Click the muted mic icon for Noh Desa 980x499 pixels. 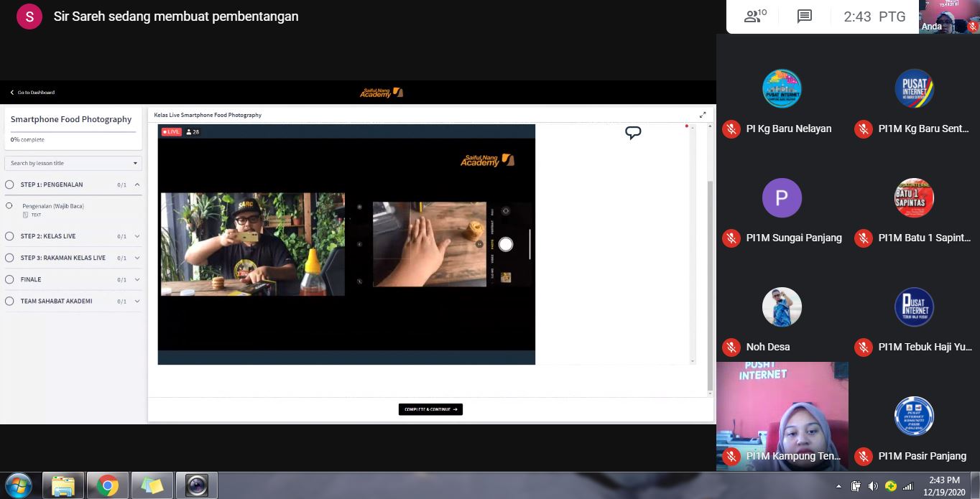tap(731, 347)
